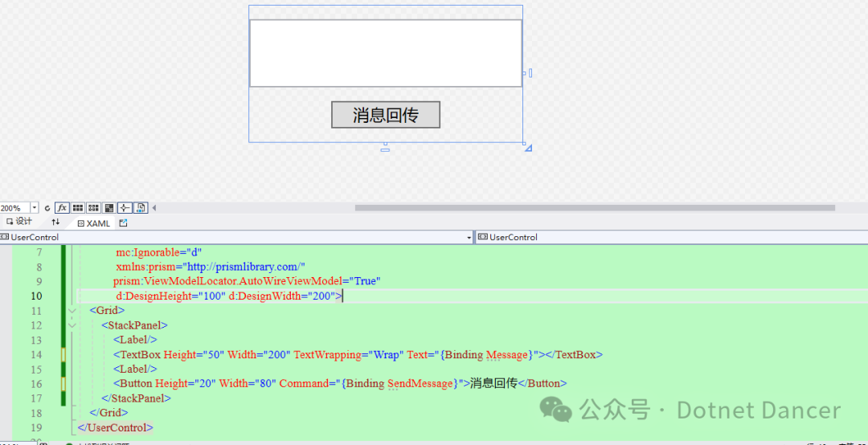
Task: Click the http://prismlibrary.com/ URL text
Action: point(244,267)
